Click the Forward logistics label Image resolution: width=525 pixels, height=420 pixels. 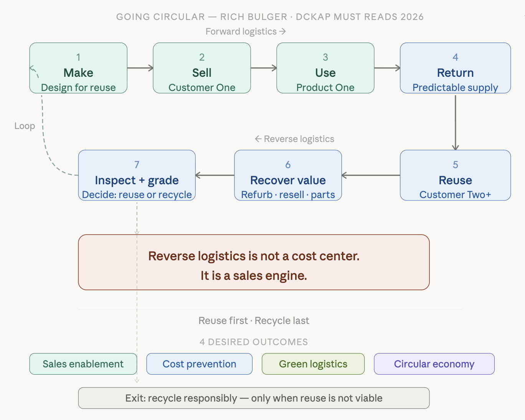[245, 31]
